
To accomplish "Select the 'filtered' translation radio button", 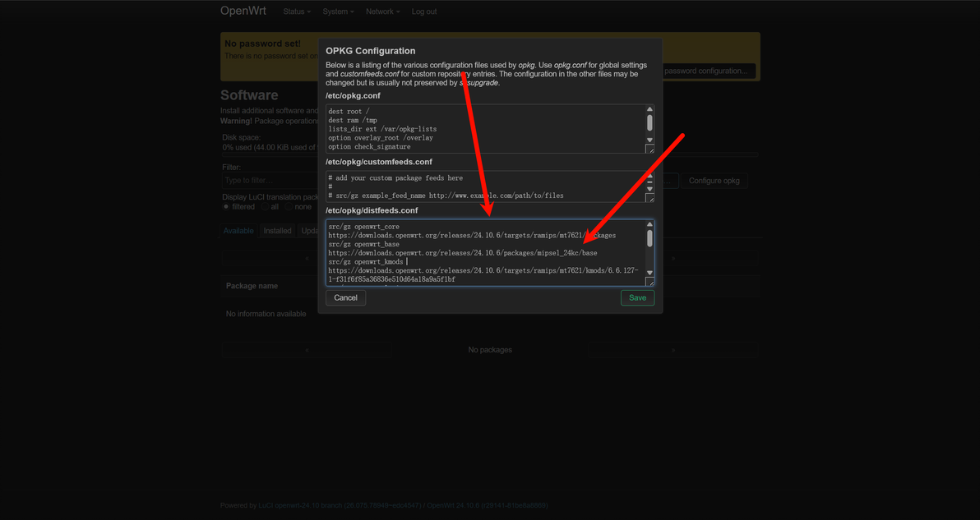I will click(226, 207).
